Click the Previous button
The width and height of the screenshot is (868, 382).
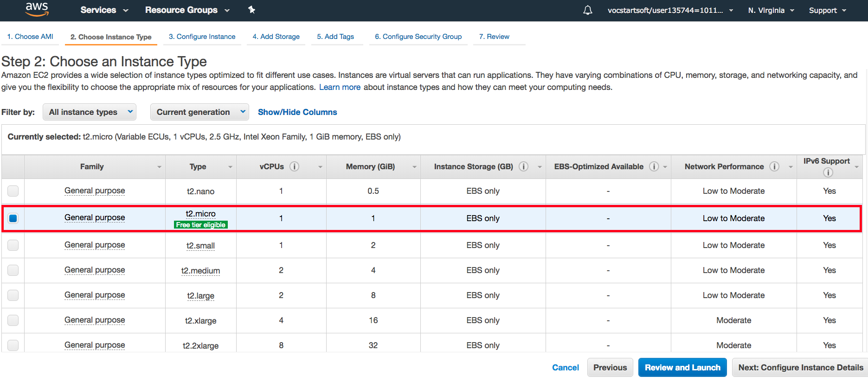click(610, 368)
